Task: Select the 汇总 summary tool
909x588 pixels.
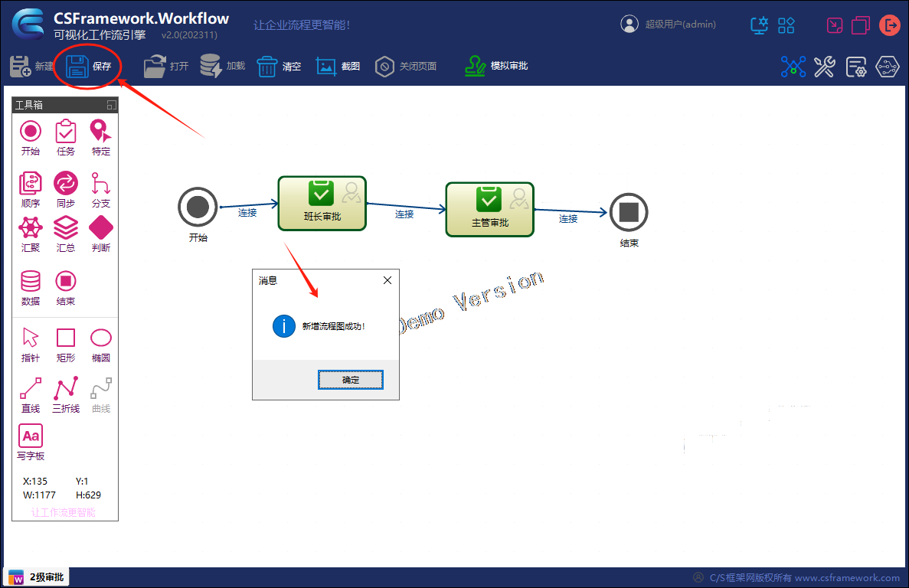Action: (x=66, y=234)
